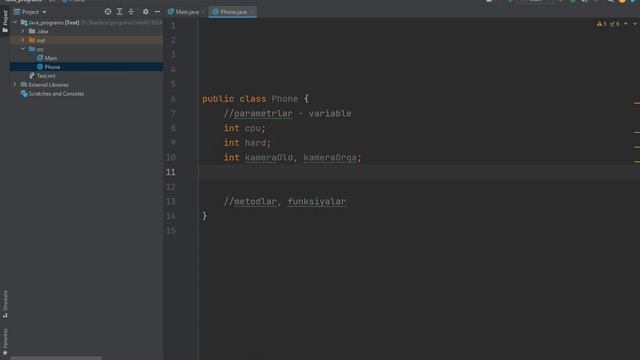Open the Project view dropdown

click(44, 12)
